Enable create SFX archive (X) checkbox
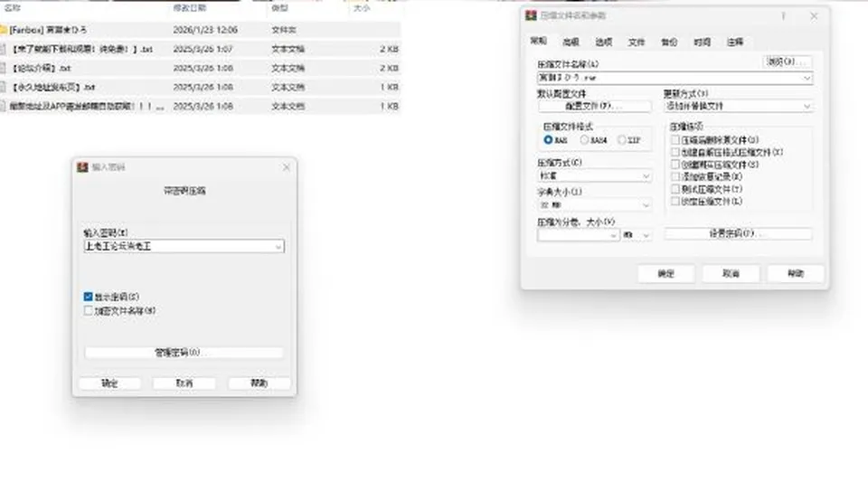868x482 pixels. [x=675, y=152]
